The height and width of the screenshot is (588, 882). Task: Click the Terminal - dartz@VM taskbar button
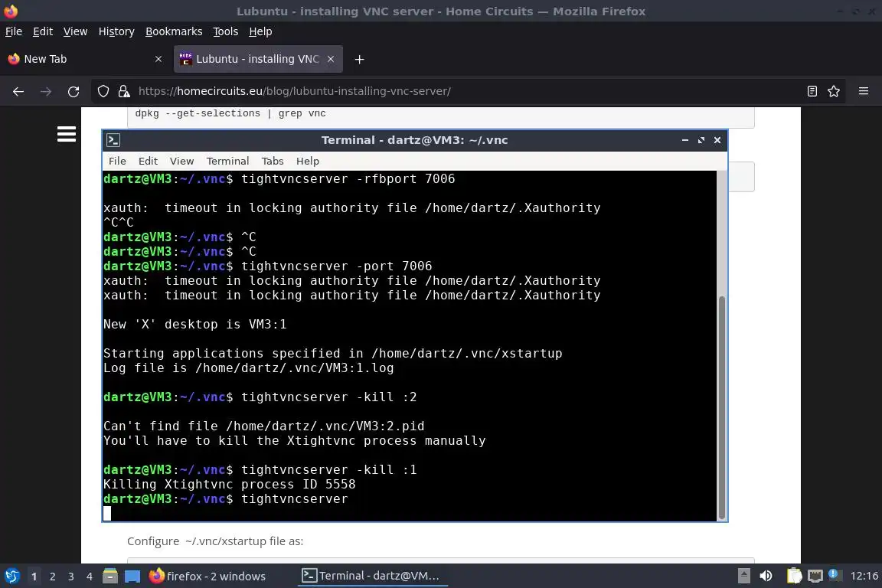click(371, 577)
